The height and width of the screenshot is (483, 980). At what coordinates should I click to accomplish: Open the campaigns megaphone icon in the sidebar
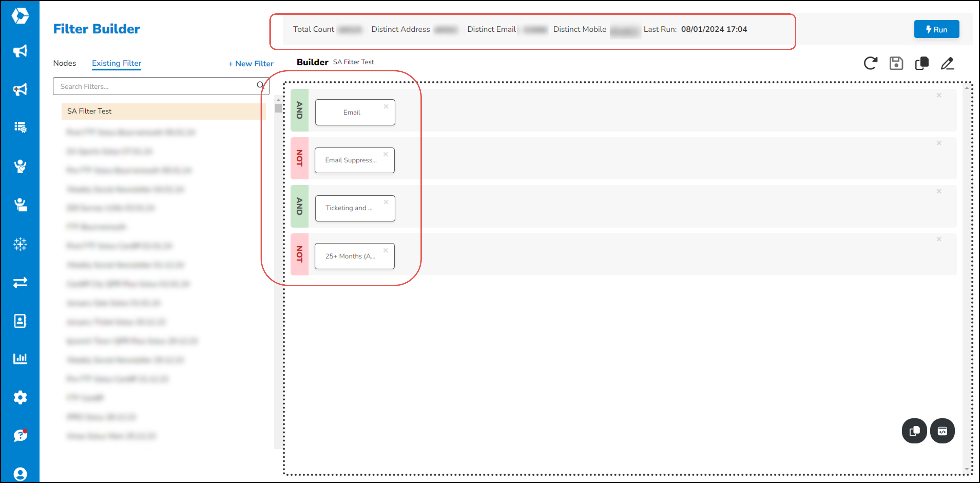[x=21, y=51]
